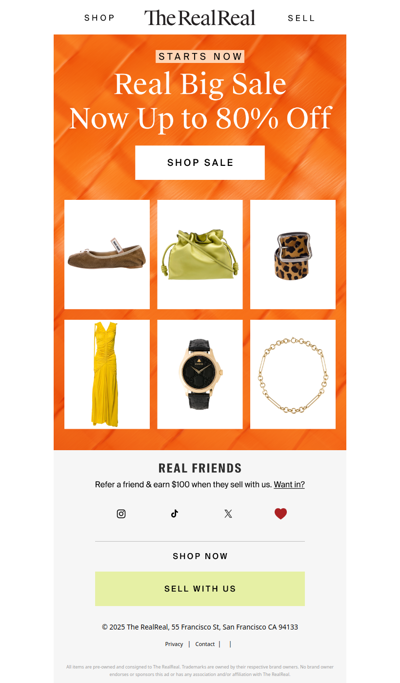Image resolution: width=400 pixels, height=683 pixels.
Task: Click the Real Big Sale headline
Action: pyautogui.click(x=200, y=84)
